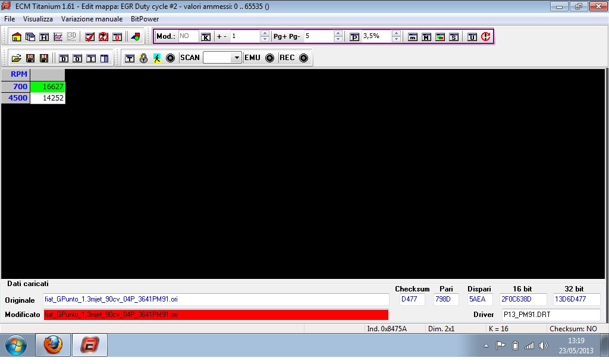Screen dimensions: 609x364
Task: Toggle the round button left of SCAN
Action: coord(170,58)
